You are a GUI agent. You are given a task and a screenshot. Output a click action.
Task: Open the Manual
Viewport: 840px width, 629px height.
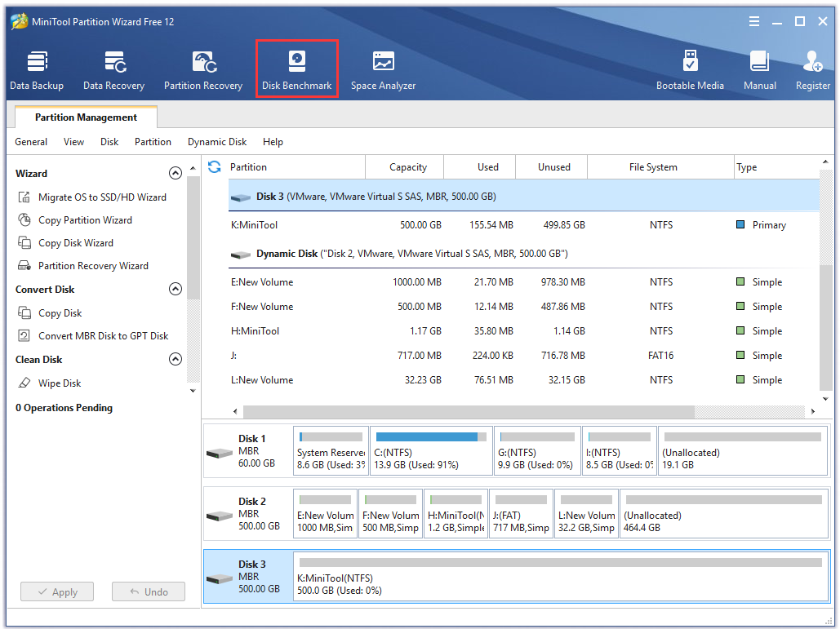coord(759,68)
